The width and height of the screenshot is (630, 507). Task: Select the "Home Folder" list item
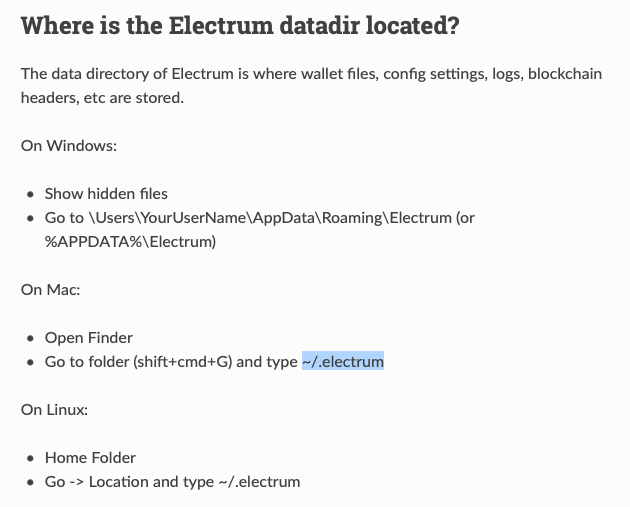click(x=90, y=458)
